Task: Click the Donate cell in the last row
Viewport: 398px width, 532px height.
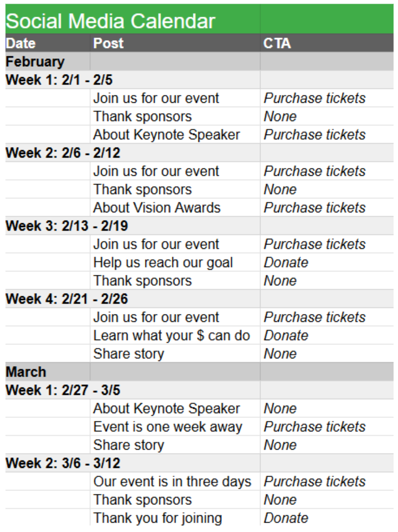Action: pyautogui.click(x=327, y=518)
